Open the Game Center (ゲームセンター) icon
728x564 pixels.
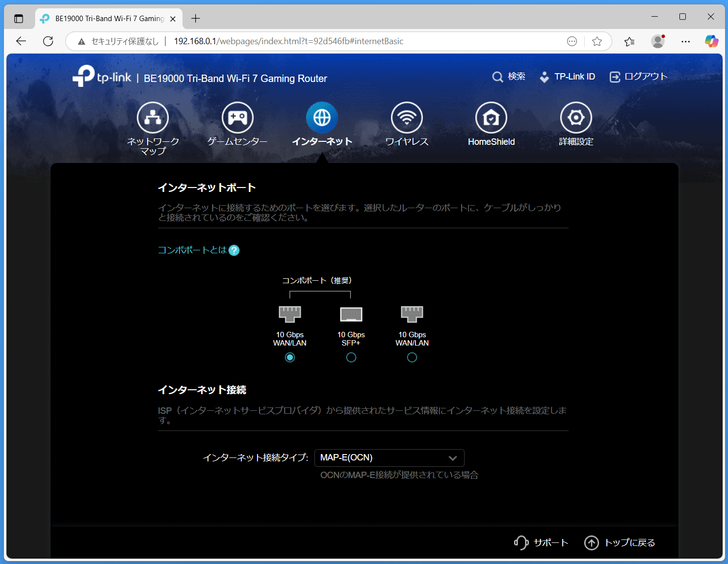pos(237,117)
